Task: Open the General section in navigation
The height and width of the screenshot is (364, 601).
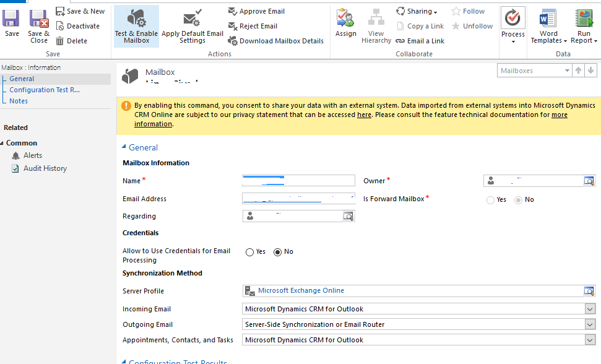Action: point(22,79)
